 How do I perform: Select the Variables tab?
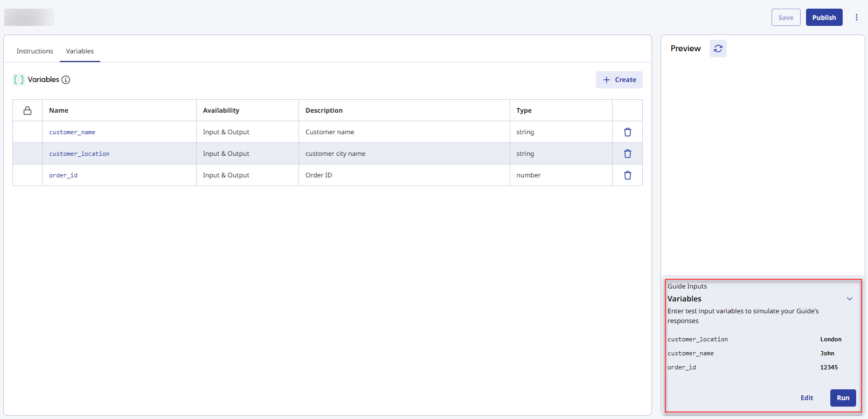[80, 51]
